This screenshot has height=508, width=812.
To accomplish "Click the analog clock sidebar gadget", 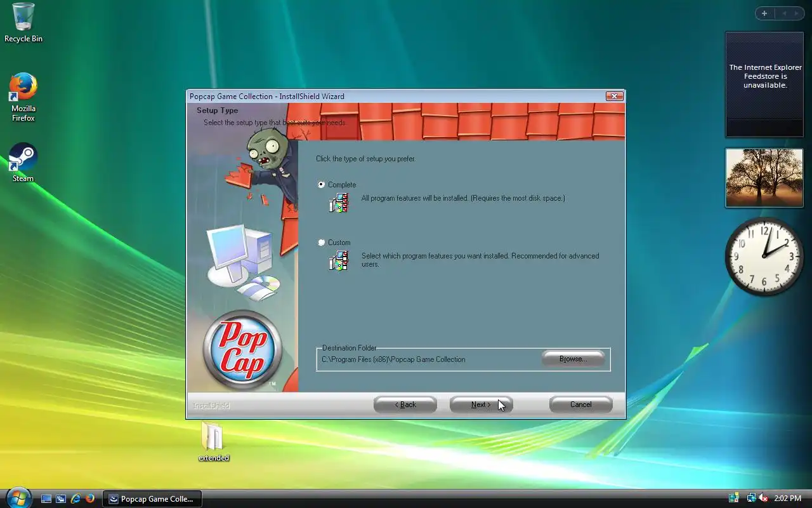I will [764, 256].
